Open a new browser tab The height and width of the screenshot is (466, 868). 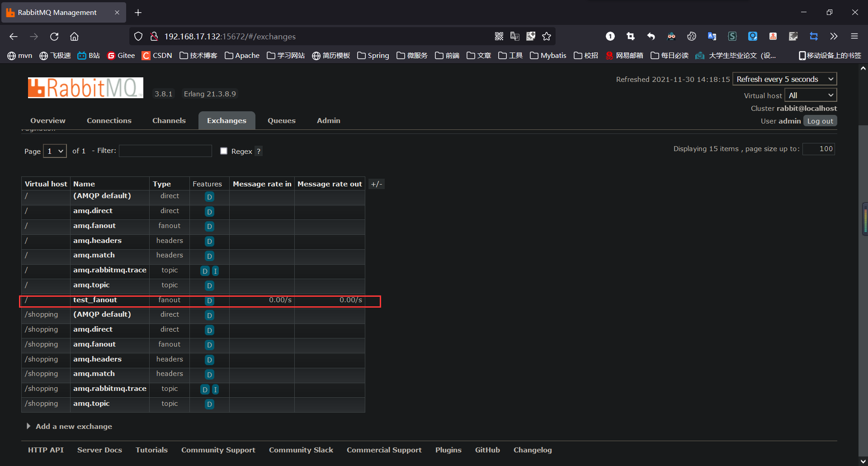coord(138,12)
